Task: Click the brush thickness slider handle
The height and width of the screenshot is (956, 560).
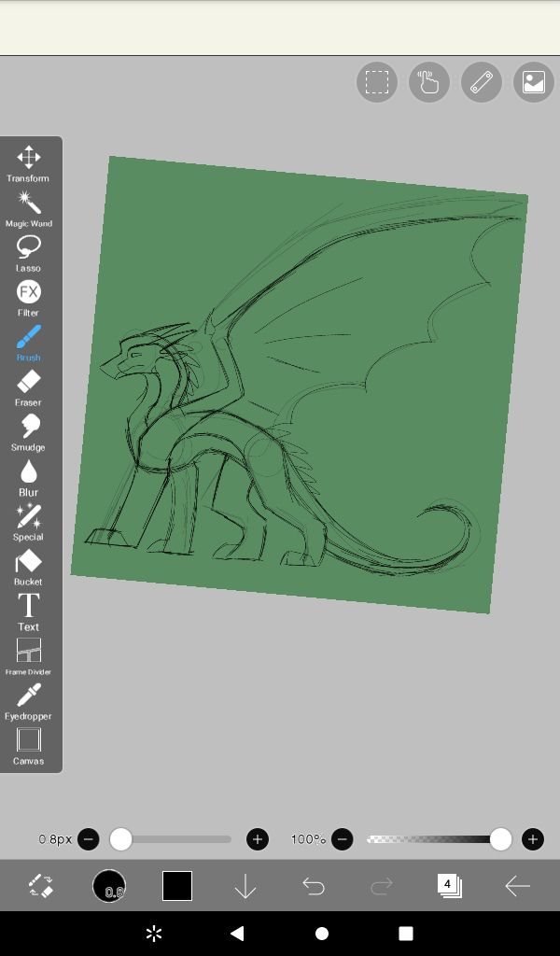Action: click(120, 839)
